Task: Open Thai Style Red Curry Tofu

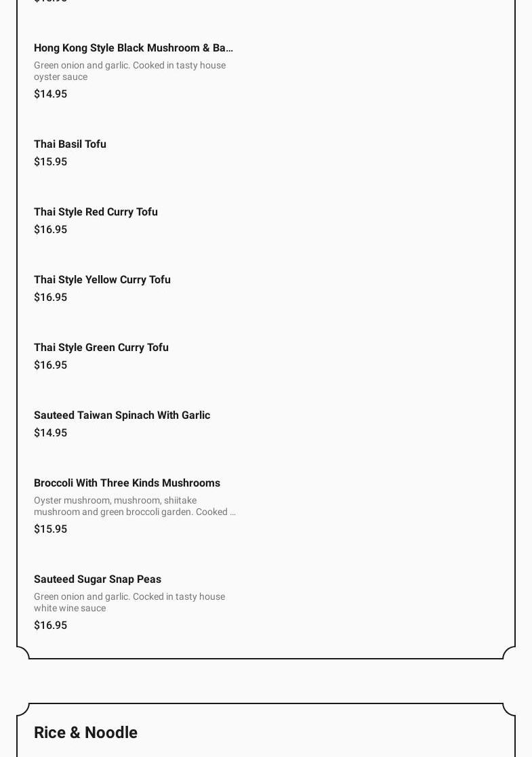Action: [96, 212]
